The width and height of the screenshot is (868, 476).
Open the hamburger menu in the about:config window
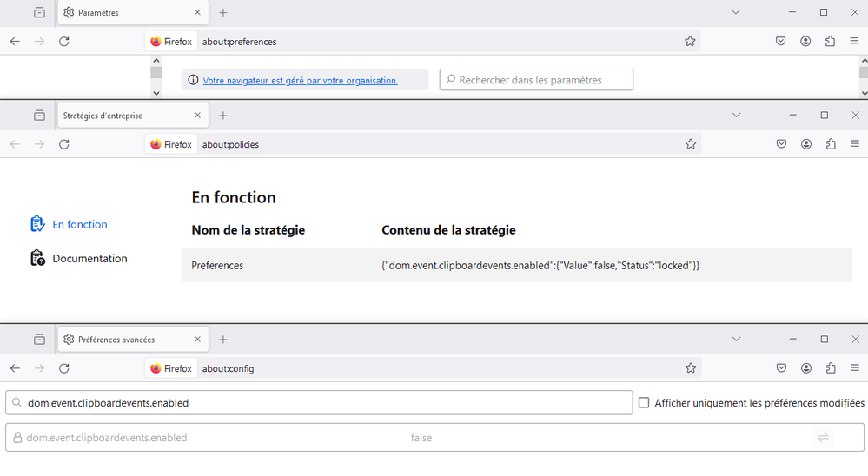(x=855, y=368)
